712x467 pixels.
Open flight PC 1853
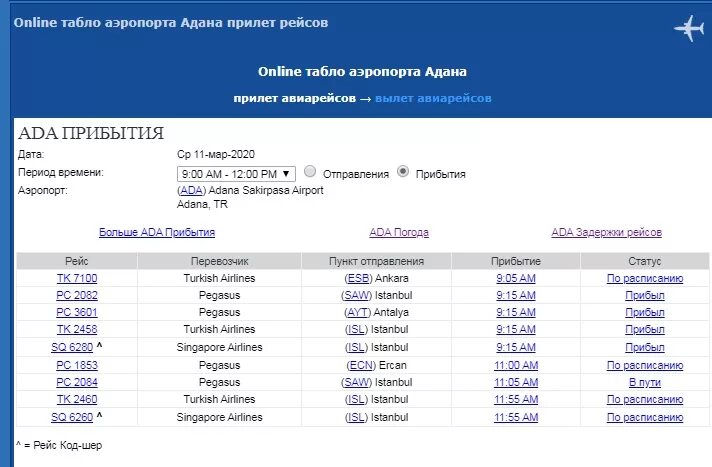(77, 365)
